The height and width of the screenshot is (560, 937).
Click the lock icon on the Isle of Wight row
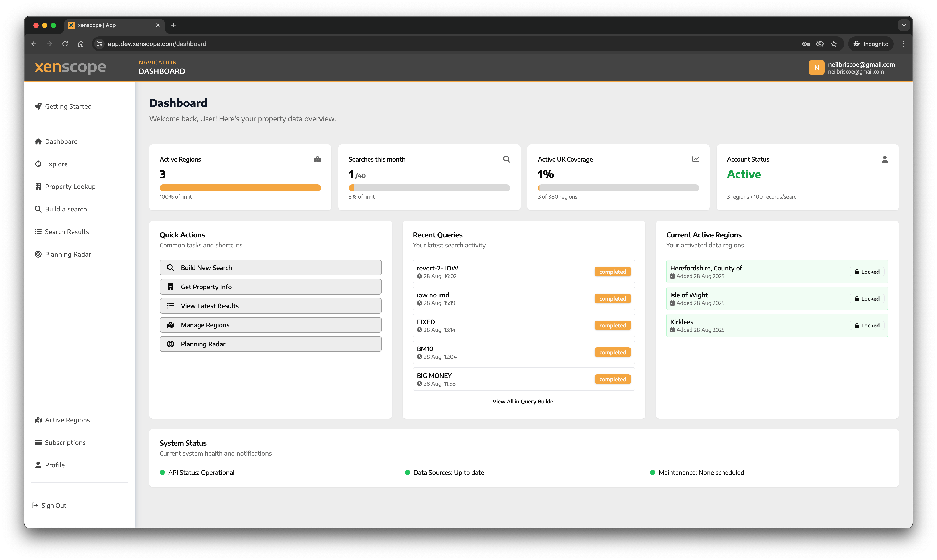point(857,298)
